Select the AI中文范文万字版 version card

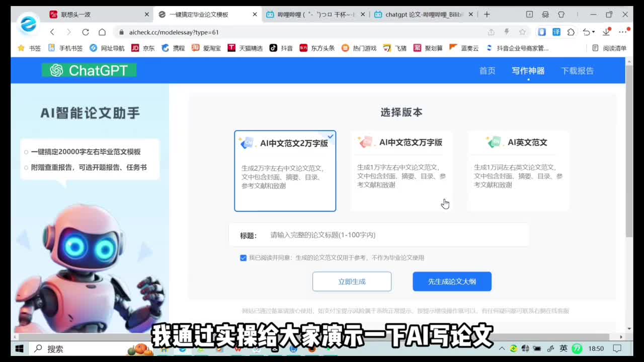point(401,171)
